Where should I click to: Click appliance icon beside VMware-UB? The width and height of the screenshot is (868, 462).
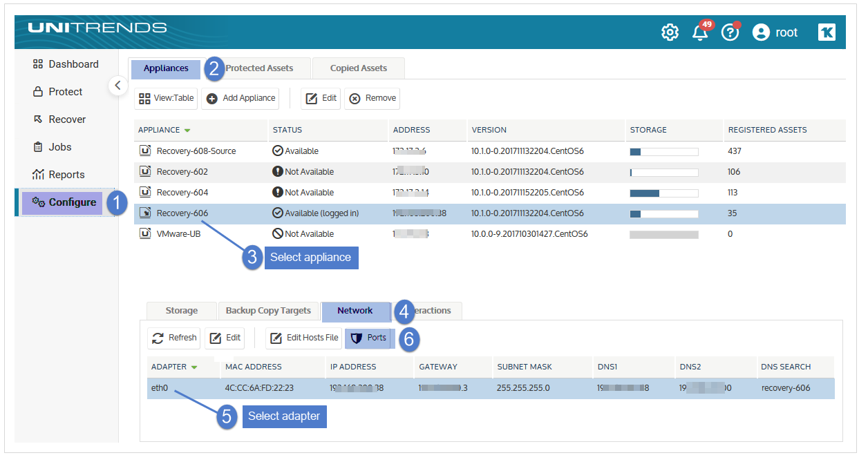pos(145,233)
